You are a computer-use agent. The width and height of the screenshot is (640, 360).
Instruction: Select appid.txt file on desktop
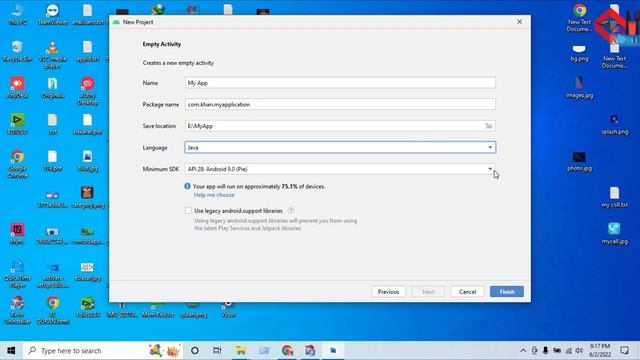click(87, 51)
